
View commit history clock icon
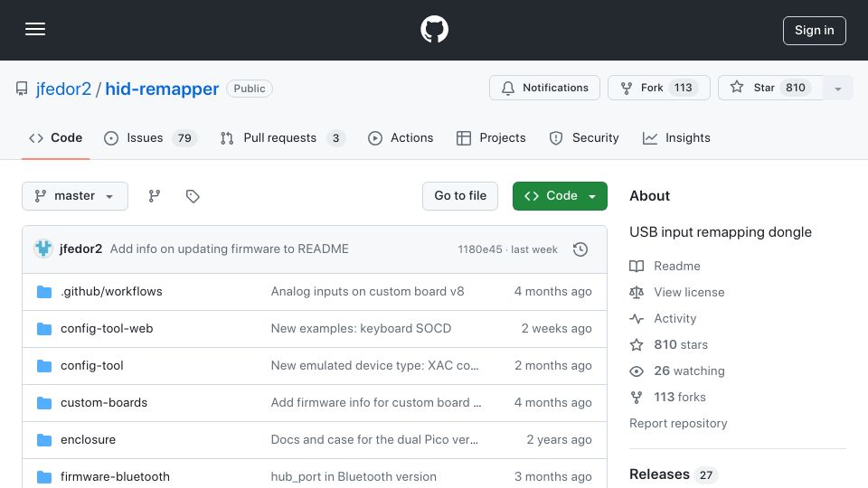coord(580,249)
